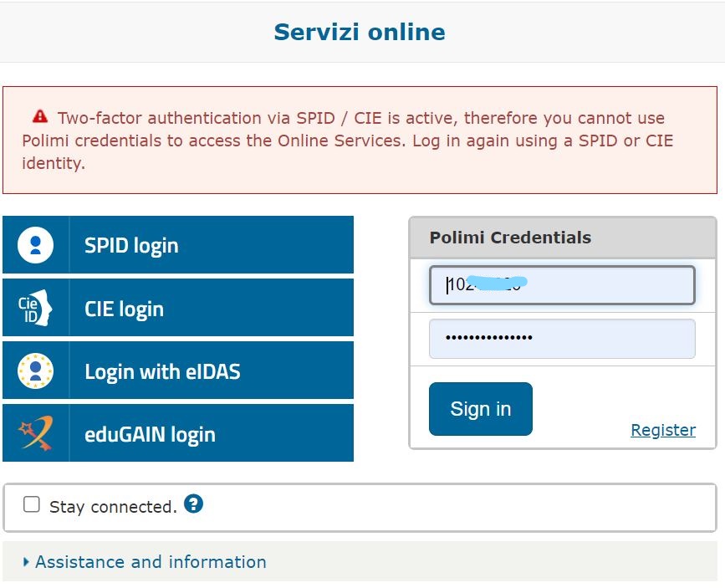Click the Cie ID face logo icon

point(35,308)
